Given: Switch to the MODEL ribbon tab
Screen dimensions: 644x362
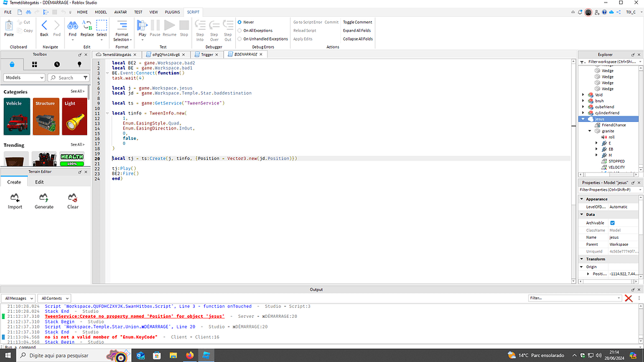Looking at the screenshot, I should [x=101, y=12].
